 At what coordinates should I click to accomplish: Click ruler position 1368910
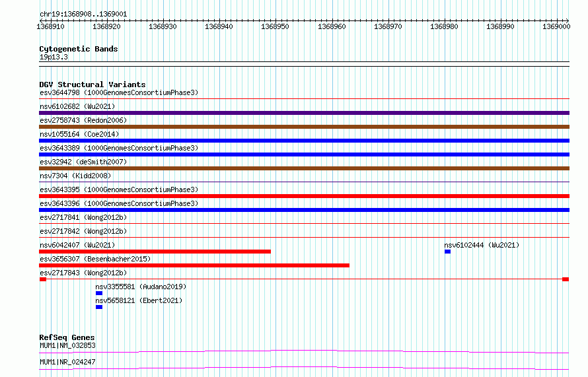click(x=50, y=26)
